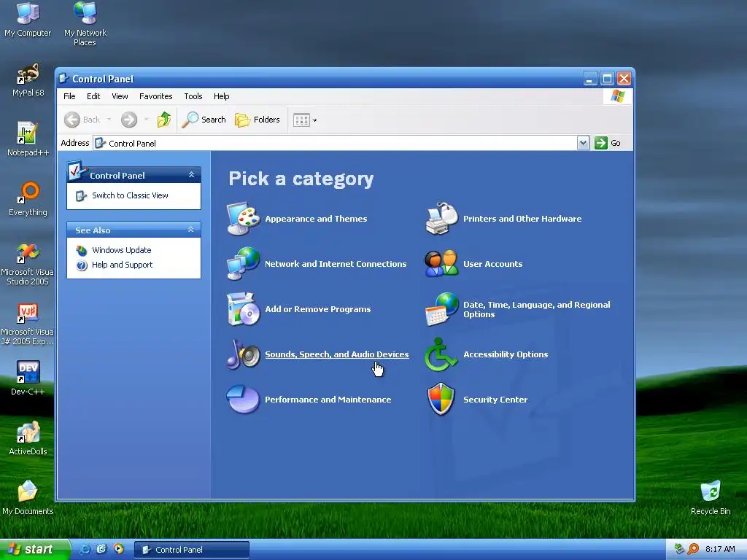Image resolution: width=747 pixels, height=560 pixels.
Task: Select the Microsoft Visual Studio 2005 shortcut
Action: 27,264
